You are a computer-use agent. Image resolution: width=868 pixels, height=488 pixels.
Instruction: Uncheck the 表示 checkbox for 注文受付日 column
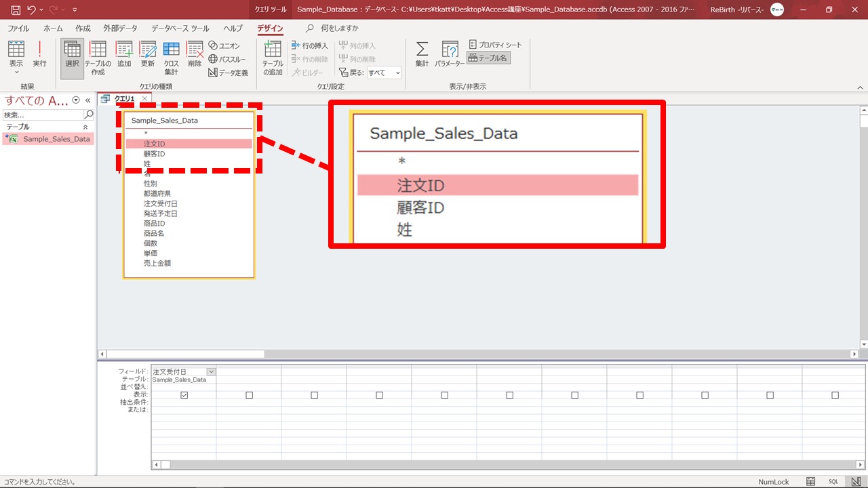point(184,395)
